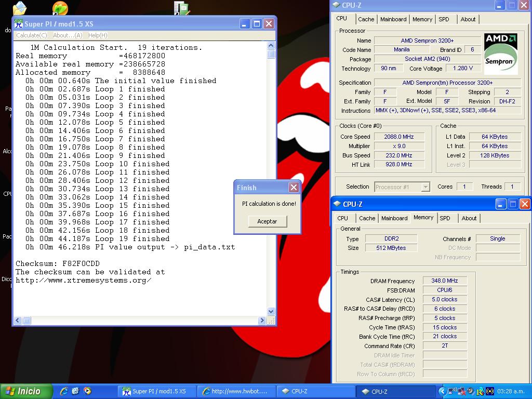Image resolution: width=532 pixels, height=399 pixels.
Task: Switch to SPD tab in the upper CPU-Z
Action: (x=444, y=19)
